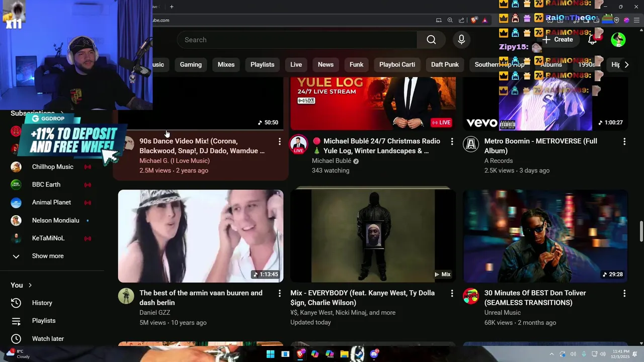Click the zoom magnifier icon in address bar
The width and height of the screenshot is (644, 362).
click(x=450, y=20)
